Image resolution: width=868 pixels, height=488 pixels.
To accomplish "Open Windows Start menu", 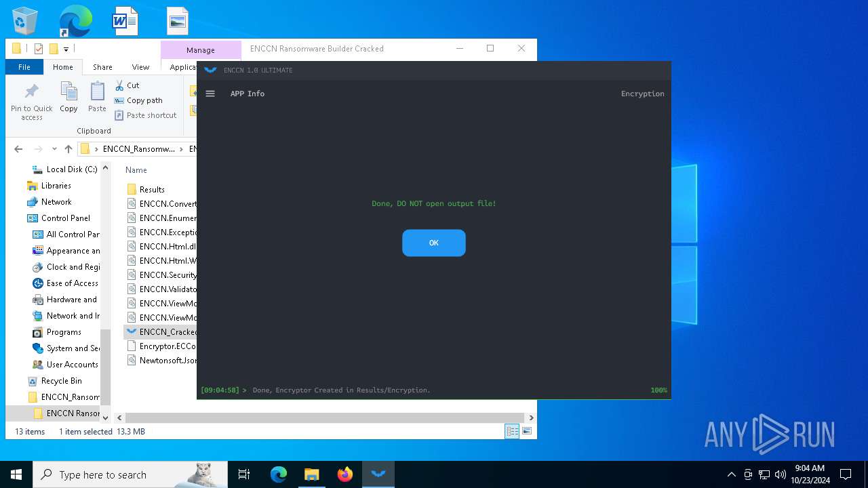I will [x=16, y=474].
